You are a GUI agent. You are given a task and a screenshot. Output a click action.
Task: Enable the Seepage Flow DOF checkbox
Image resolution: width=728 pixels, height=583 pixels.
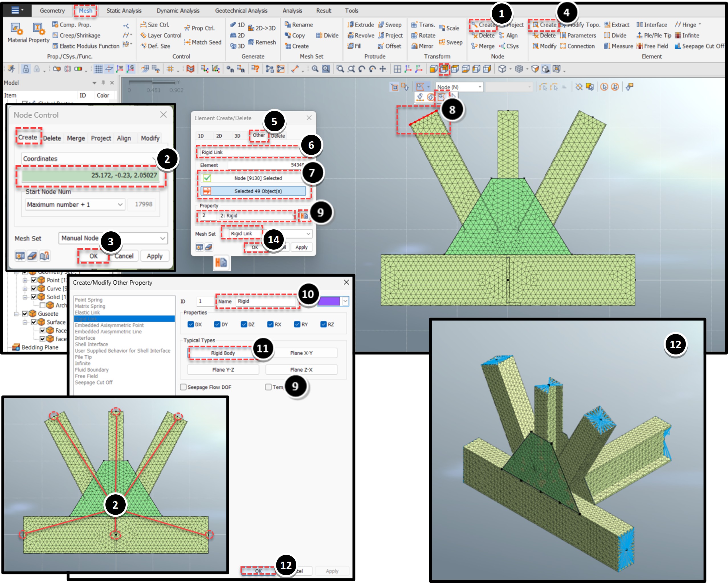tap(183, 387)
